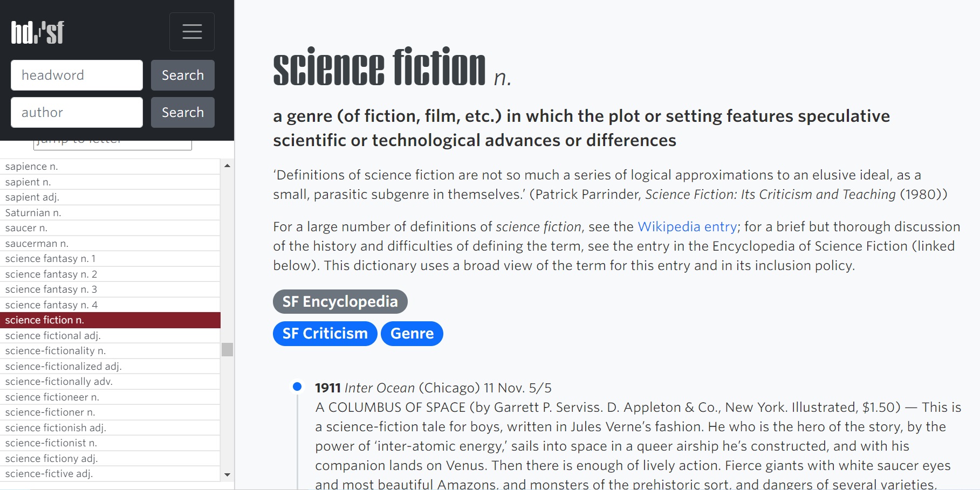The height and width of the screenshot is (490, 980).
Task: Click the headword search field
Action: coord(77,75)
